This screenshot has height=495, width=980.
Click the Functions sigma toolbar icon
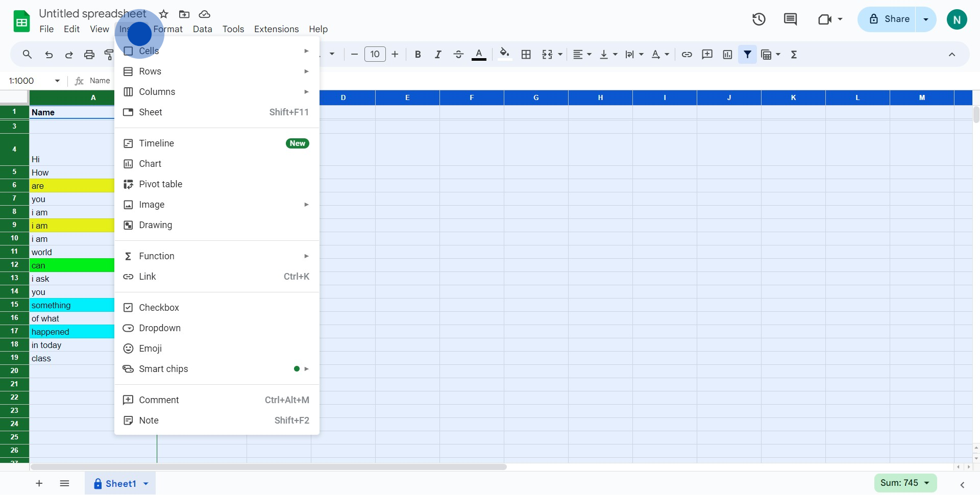tap(794, 55)
